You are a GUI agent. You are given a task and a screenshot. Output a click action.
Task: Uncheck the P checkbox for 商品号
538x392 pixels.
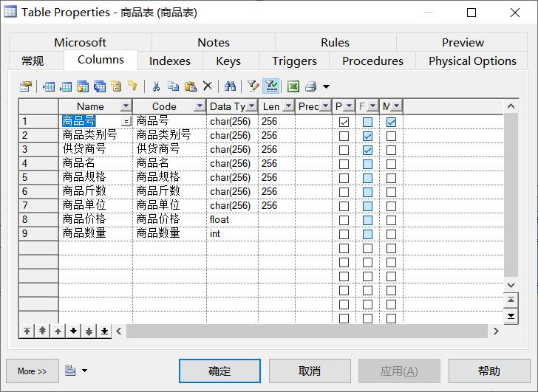pos(344,122)
